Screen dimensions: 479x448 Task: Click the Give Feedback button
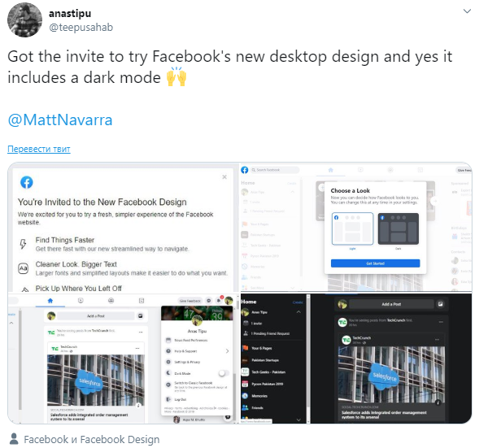(x=190, y=301)
